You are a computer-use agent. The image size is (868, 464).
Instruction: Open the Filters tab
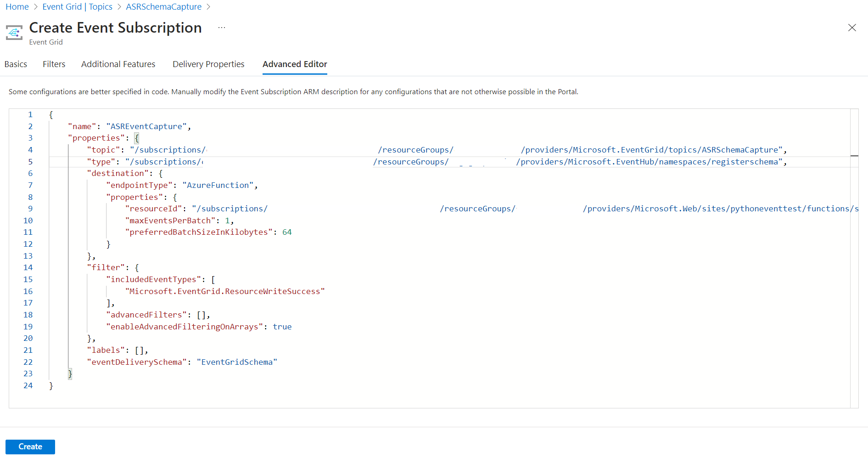point(54,64)
